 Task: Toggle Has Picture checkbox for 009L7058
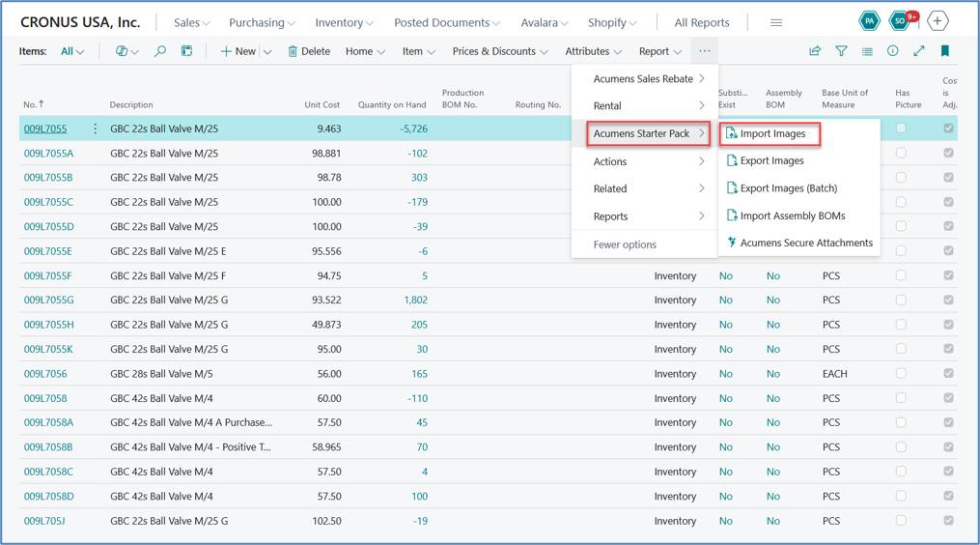[x=901, y=398]
